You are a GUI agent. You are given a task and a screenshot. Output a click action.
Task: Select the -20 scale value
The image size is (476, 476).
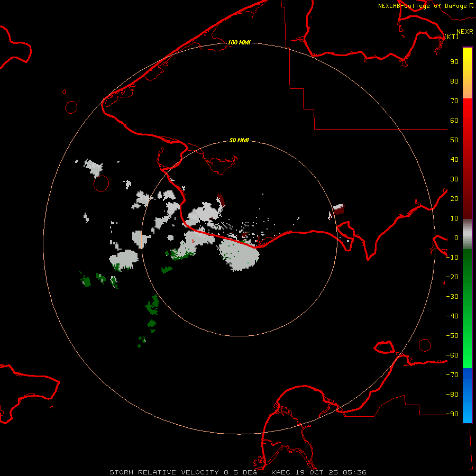[452, 277]
